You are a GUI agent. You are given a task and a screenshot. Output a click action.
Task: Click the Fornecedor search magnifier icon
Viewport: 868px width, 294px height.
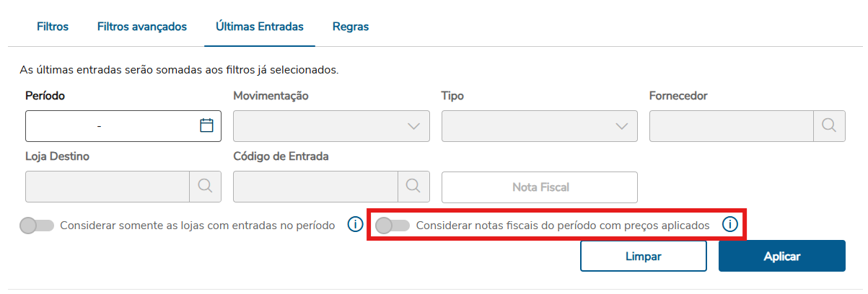click(829, 125)
